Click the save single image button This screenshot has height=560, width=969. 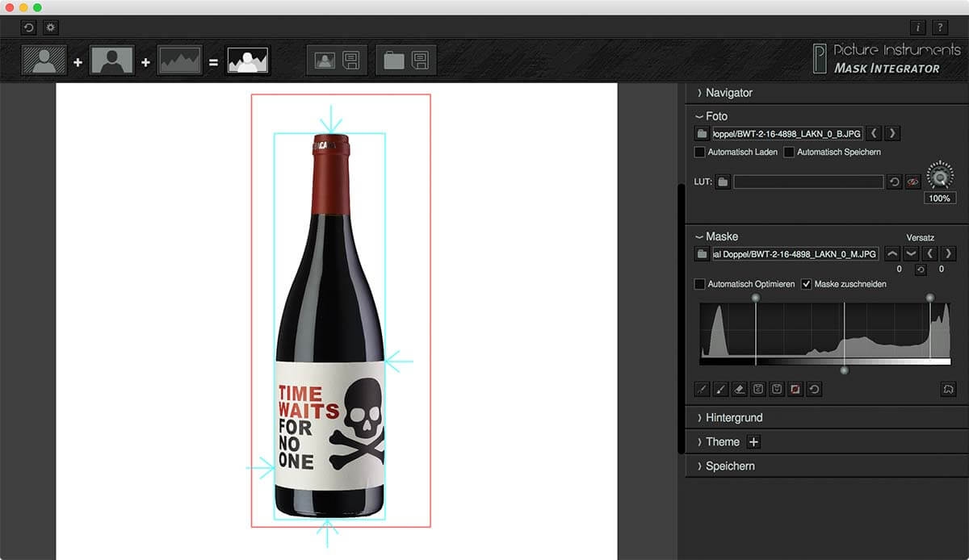click(337, 61)
